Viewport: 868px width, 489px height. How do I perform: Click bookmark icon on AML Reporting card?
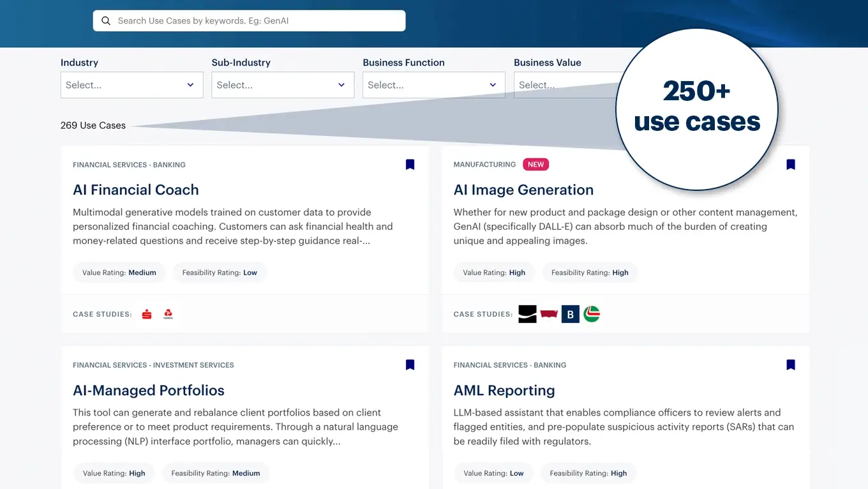790,365
